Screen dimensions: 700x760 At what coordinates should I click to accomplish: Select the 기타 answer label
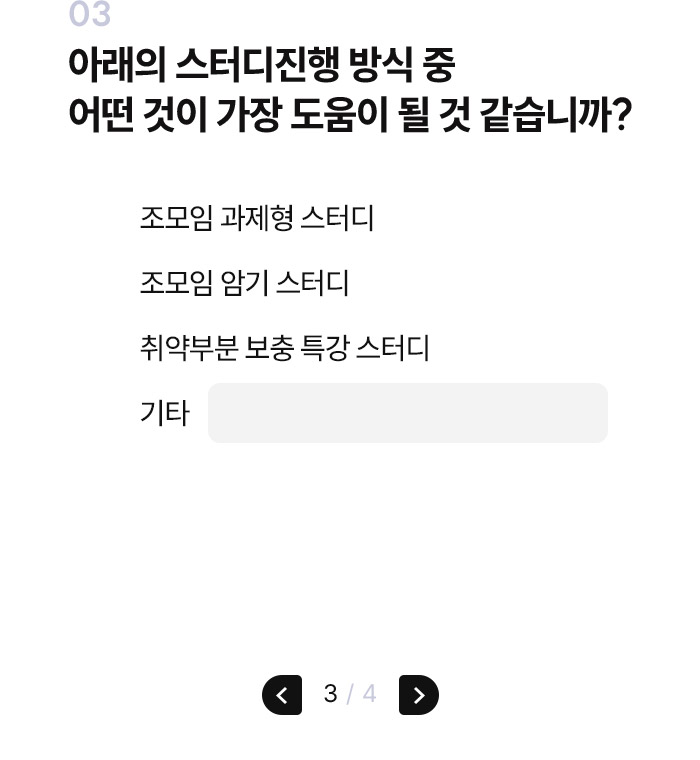point(164,413)
